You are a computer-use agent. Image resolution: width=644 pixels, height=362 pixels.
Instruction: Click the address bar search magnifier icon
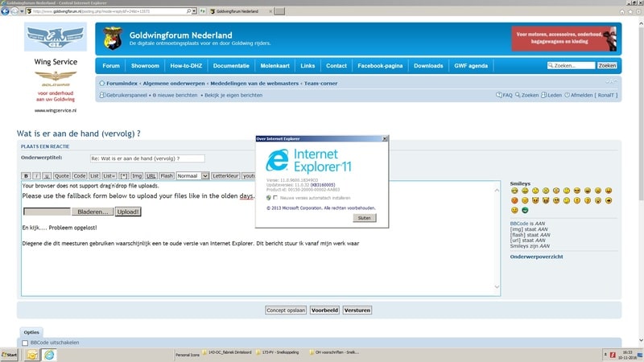[x=188, y=11]
